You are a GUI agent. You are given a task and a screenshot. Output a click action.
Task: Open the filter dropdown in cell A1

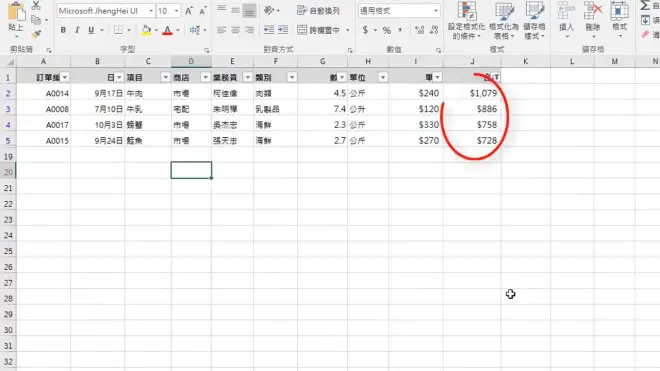tap(64, 77)
